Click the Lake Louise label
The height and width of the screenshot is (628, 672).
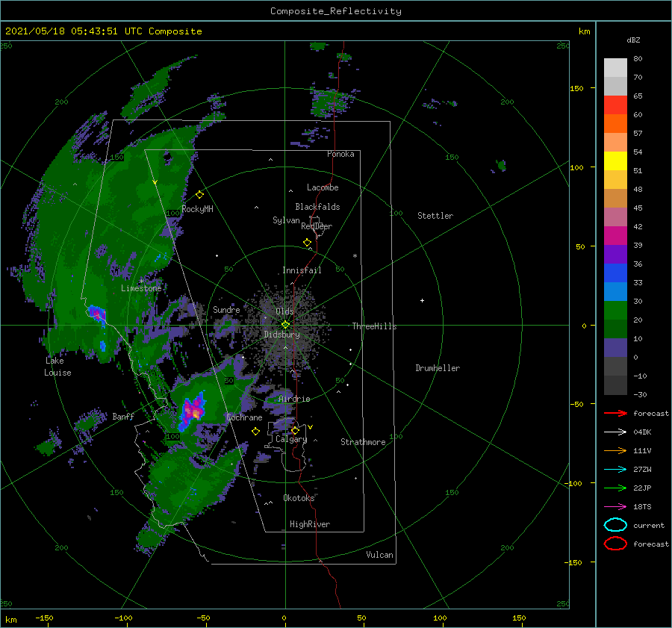pyautogui.click(x=57, y=367)
